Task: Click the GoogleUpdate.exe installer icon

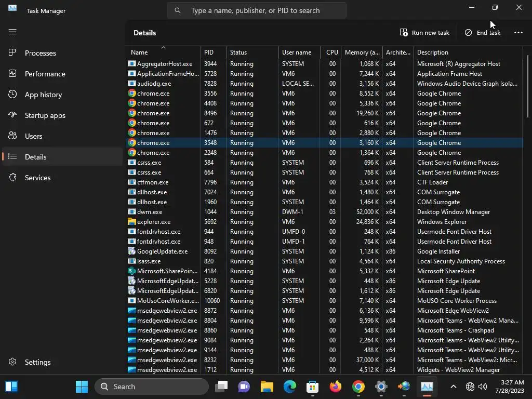Action: click(x=131, y=251)
